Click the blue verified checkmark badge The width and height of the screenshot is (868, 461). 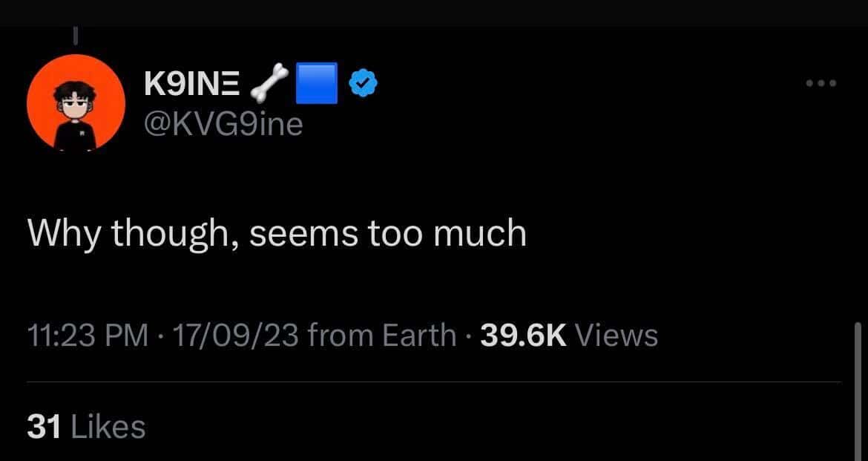click(363, 83)
